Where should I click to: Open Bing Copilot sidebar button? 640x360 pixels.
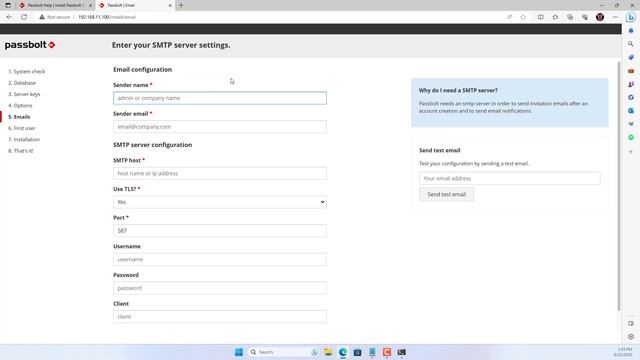[x=631, y=17]
